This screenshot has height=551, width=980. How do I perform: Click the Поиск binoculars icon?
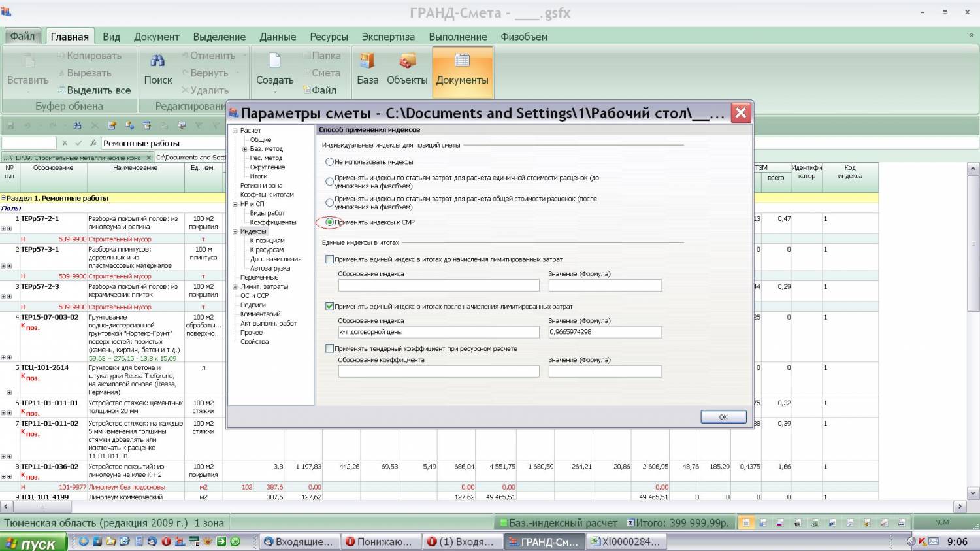point(157,61)
